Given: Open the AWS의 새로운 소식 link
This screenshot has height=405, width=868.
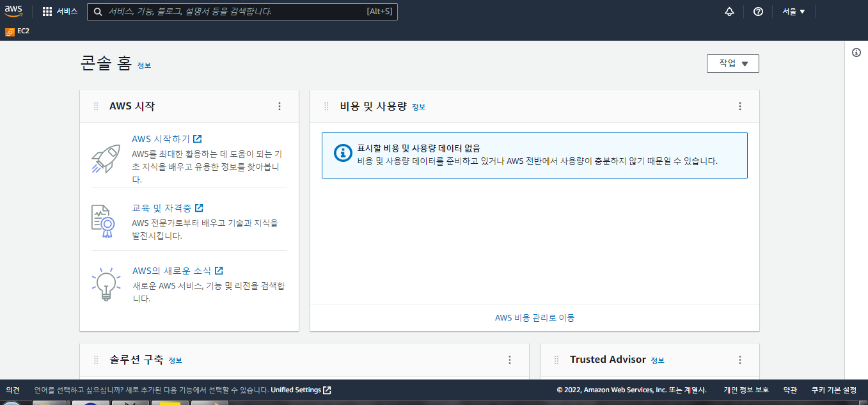Looking at the screenshot, I should pyautogui.click(x=178, y=271).
